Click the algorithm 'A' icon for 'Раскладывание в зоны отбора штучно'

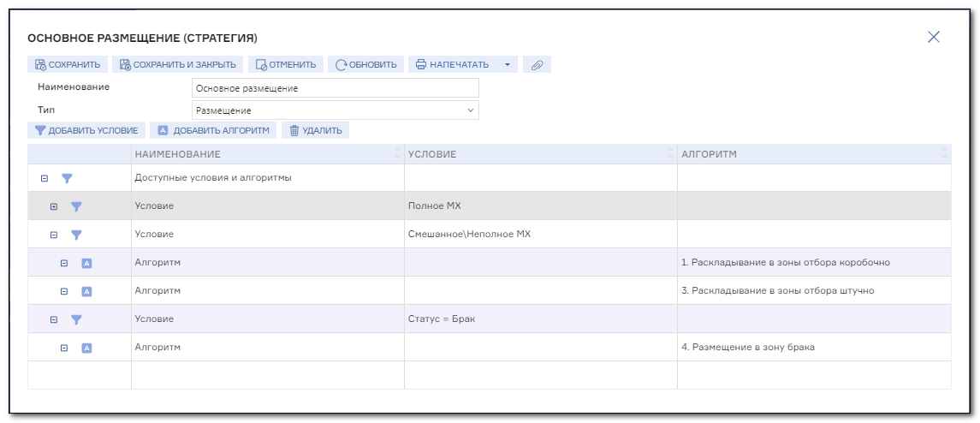[87, 291]
